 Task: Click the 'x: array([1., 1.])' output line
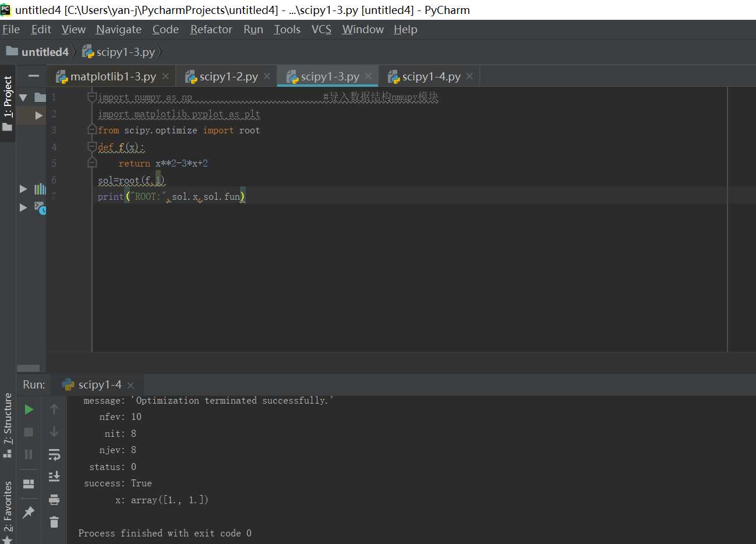click(x=161, y=500)
